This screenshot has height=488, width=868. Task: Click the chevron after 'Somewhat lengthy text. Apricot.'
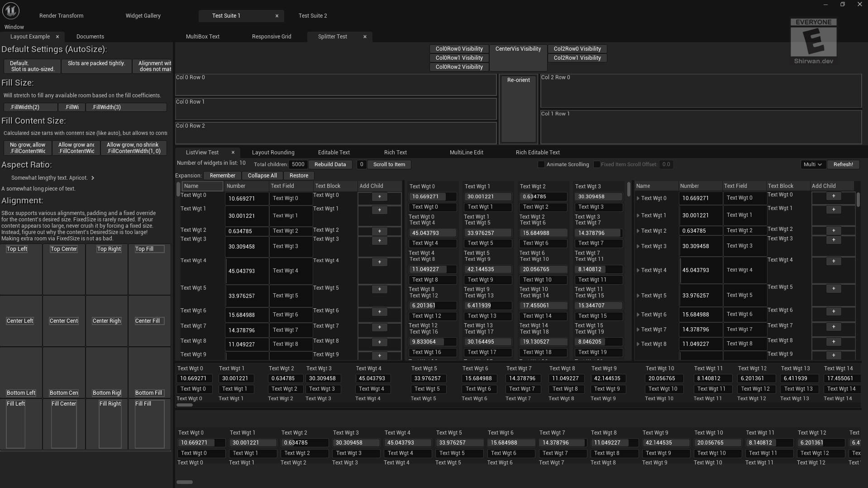tap(93, 178)
